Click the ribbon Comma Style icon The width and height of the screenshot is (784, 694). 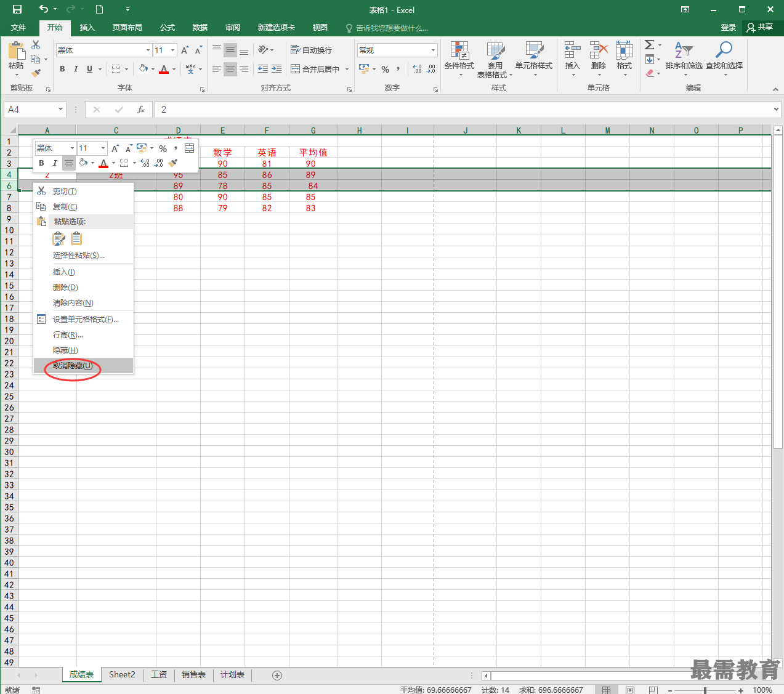click(x=398, y=69)
